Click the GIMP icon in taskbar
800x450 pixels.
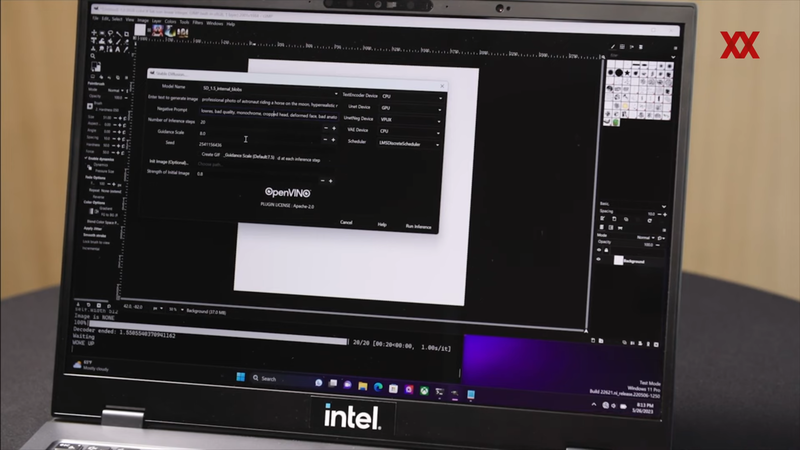pos(455,393)
